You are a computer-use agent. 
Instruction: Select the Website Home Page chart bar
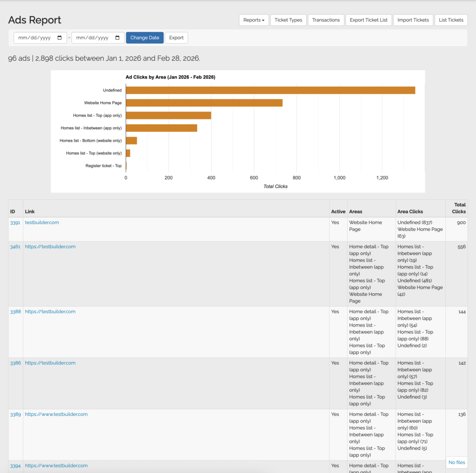click(204, 103)
